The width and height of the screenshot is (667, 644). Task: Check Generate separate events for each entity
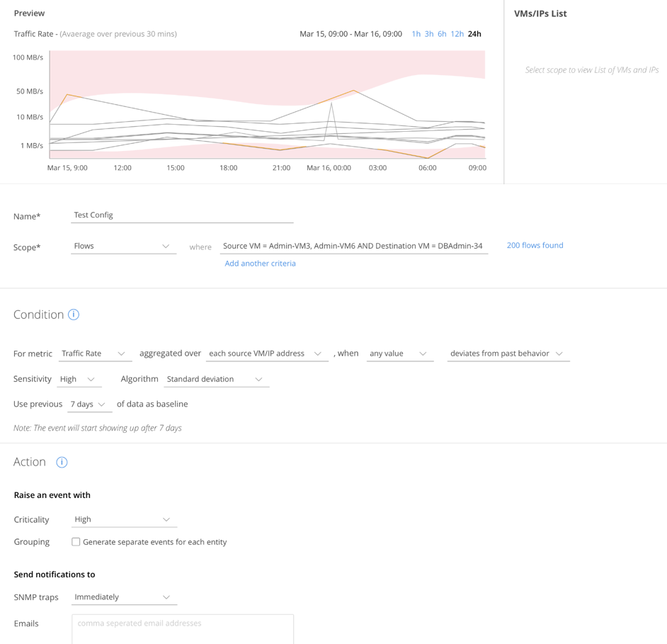click(x=76, y=542)
